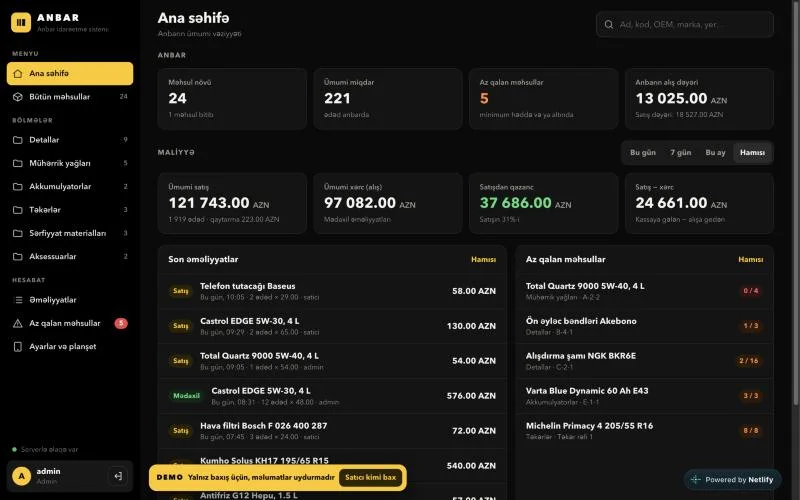Click the Netlify logo icon
800x500 pixels.
pyautogui.click(x=695, y=480)
